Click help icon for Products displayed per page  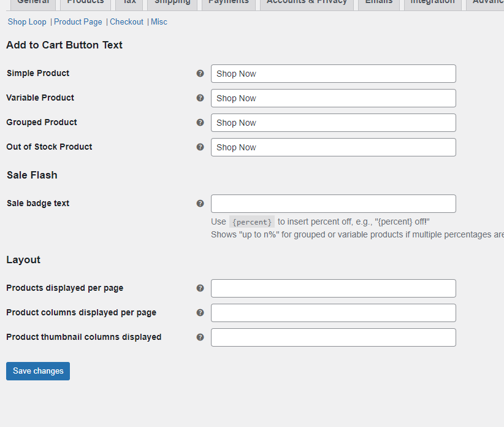tap(200, 288)
